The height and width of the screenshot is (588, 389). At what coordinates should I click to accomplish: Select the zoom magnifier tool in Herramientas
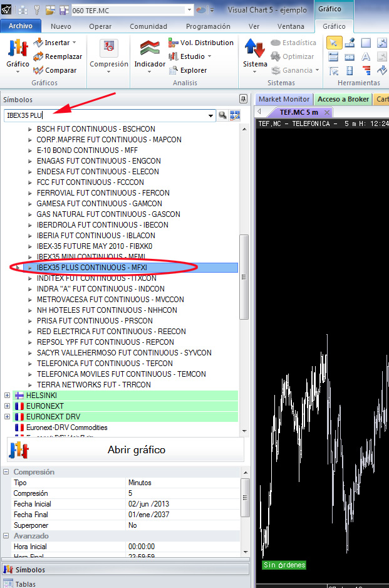coord(382,43)
